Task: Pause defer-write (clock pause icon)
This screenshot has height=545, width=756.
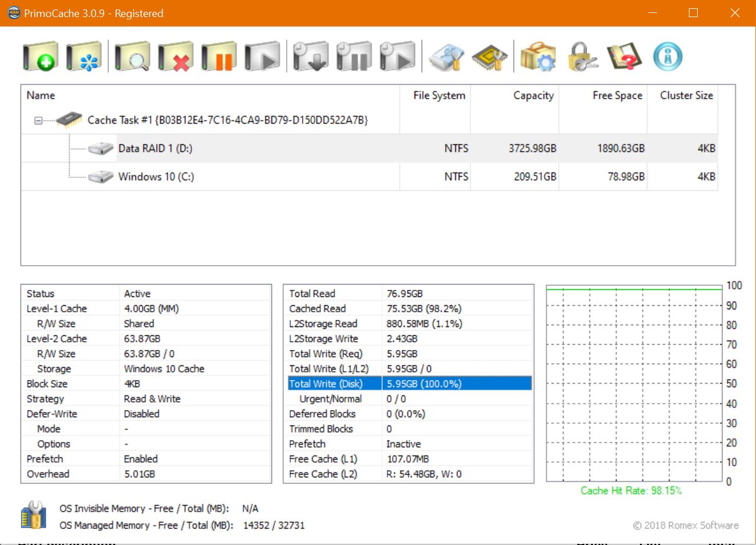Action: (x=354, y=57)
